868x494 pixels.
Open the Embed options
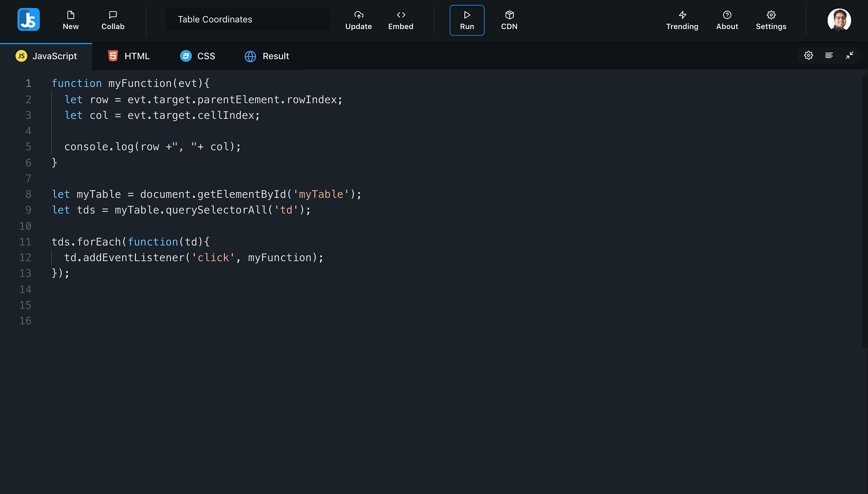pyautogui.click(x=401, y=20)
